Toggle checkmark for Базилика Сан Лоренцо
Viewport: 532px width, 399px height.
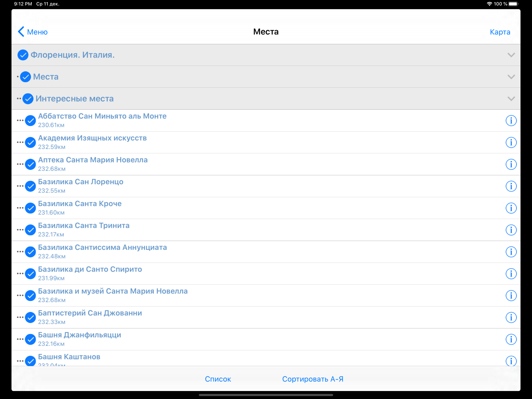[31, 186]
